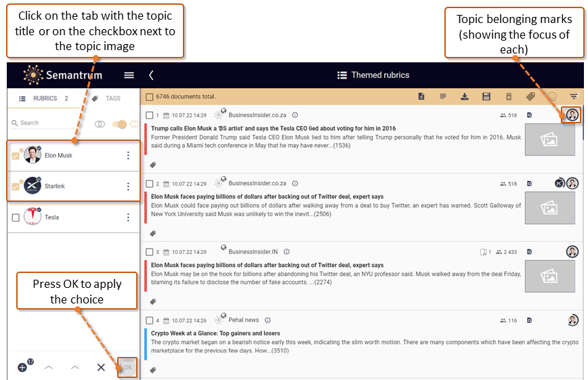This screenshot has width=588, height=380.
Task: Open the hamburger menu next to the Semantrum logo
Action: coord(129,75)
